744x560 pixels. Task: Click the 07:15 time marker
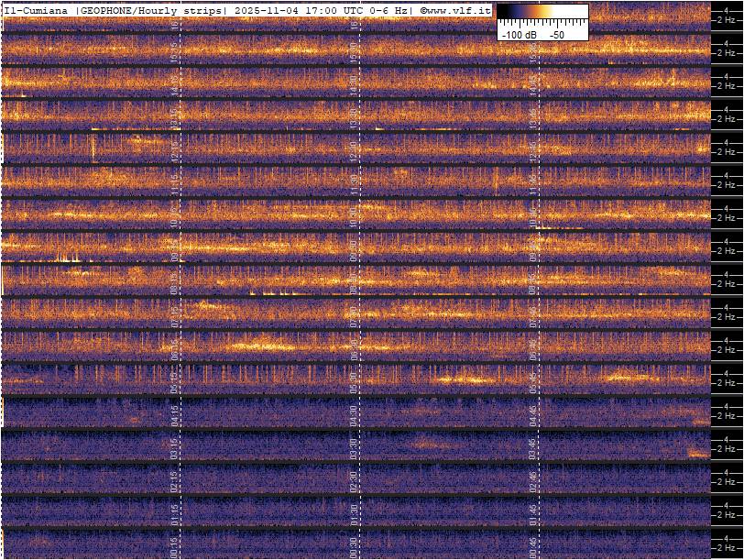click(175, 313)
